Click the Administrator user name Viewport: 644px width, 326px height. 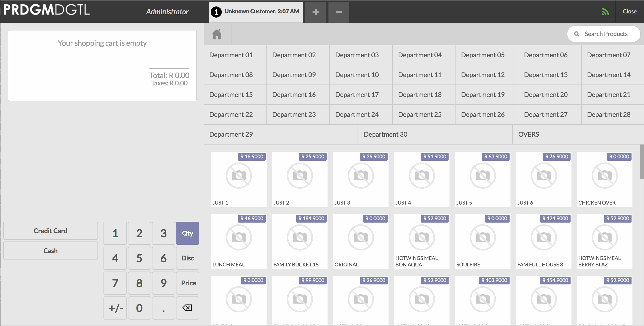(x=167, y=12)
